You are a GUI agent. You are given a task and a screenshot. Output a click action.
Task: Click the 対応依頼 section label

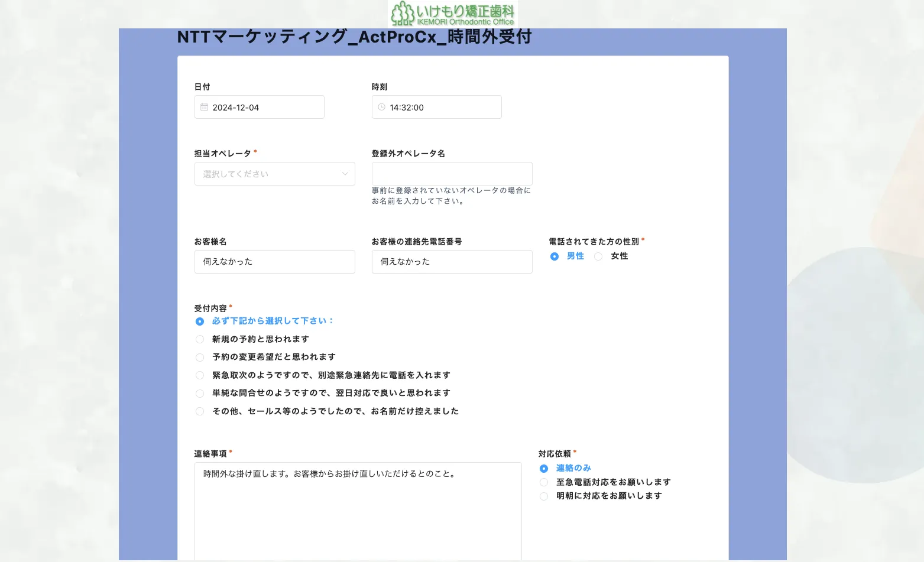(x=555, y=454)
